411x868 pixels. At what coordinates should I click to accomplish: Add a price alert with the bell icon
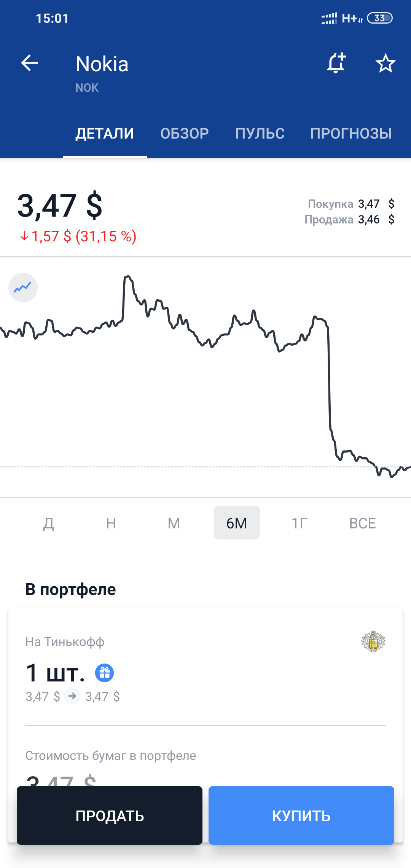pyautogui.click(x=336, y=63)
